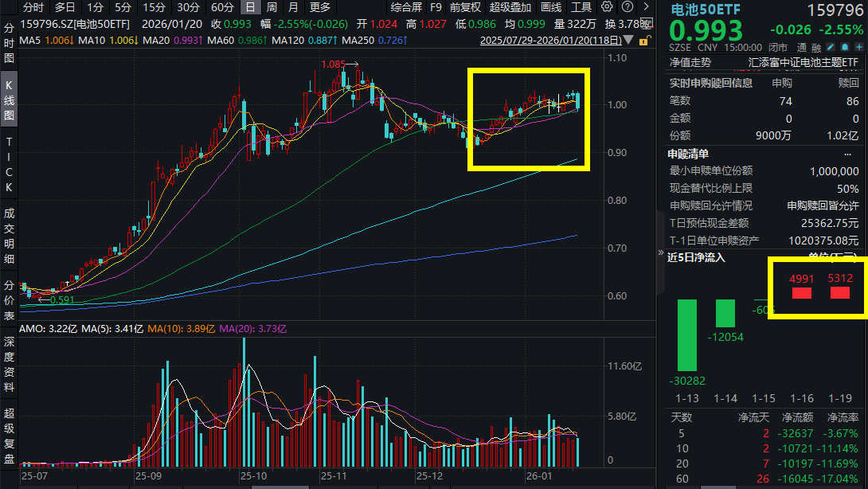Select the 分时图 sidebar tab

(9, 43)
